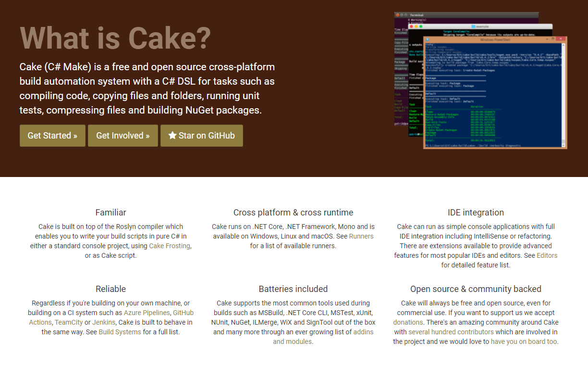Click the Batteries included heading

294,289
